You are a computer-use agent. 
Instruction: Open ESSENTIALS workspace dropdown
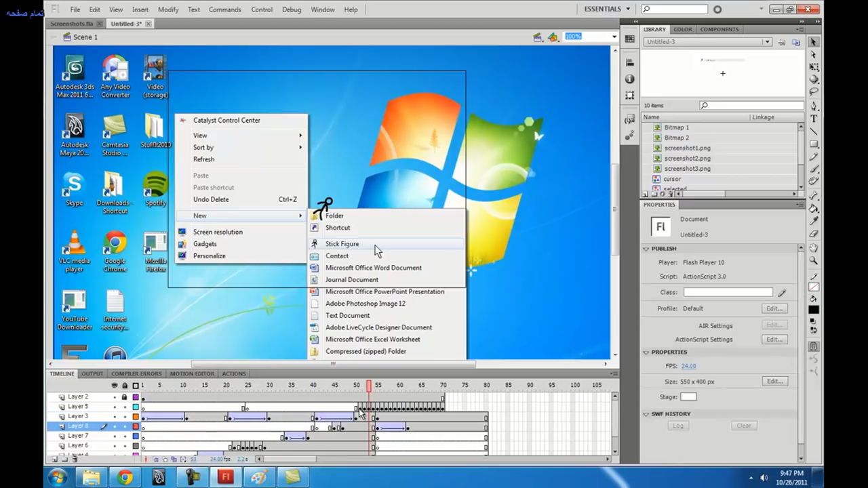pyautogui.click(x=608, y=9)
